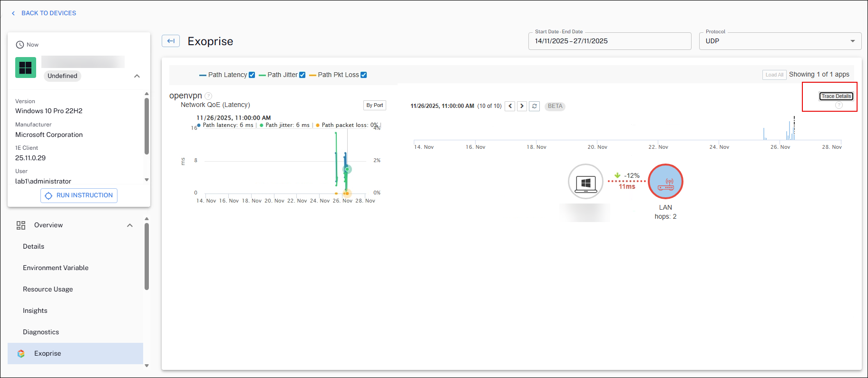Image resolution: width=868 pixels, height=378 pixels.
Task: Uncheck the Path Latency checkbox
Action: pos(252,75)
